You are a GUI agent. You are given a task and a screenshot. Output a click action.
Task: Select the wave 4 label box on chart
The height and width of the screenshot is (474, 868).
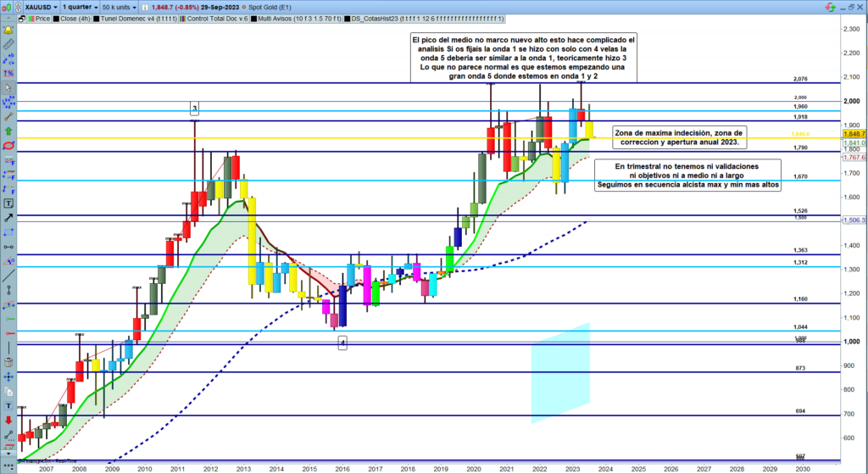click(342, 343)
